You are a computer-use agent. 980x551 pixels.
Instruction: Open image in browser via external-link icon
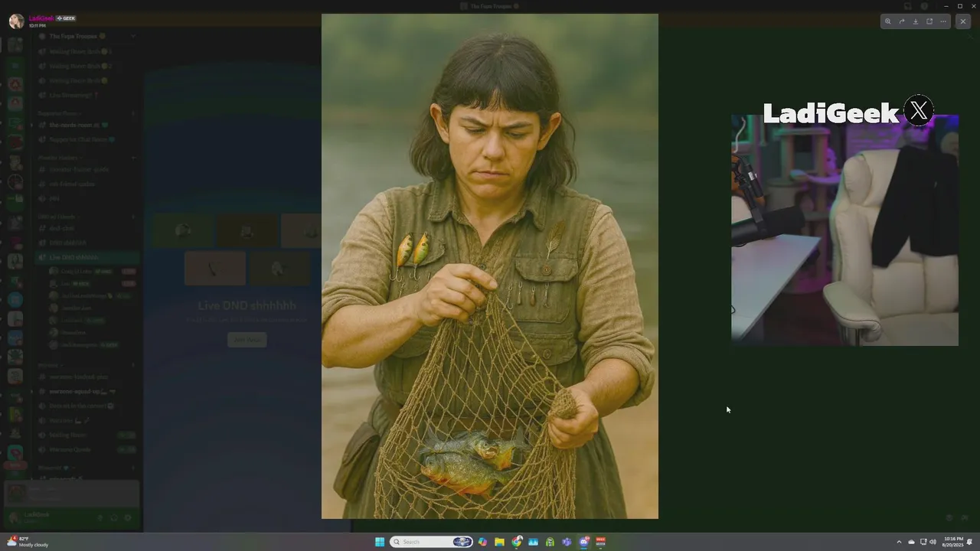click(929, 21)
